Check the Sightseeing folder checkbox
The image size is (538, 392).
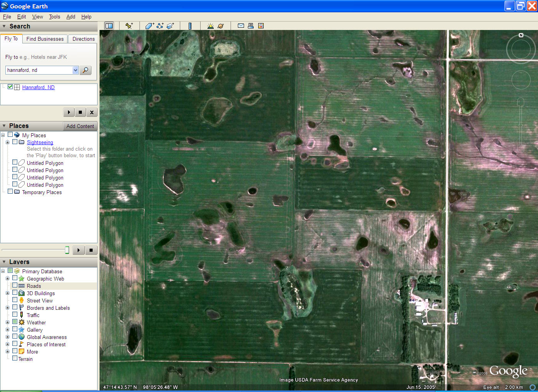[15, 142]
